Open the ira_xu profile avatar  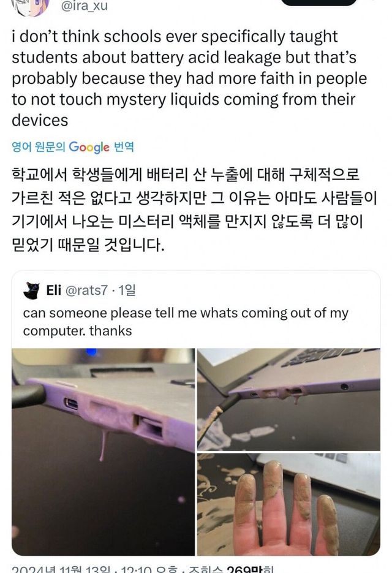pyautogui.click(x=31, y=7)
